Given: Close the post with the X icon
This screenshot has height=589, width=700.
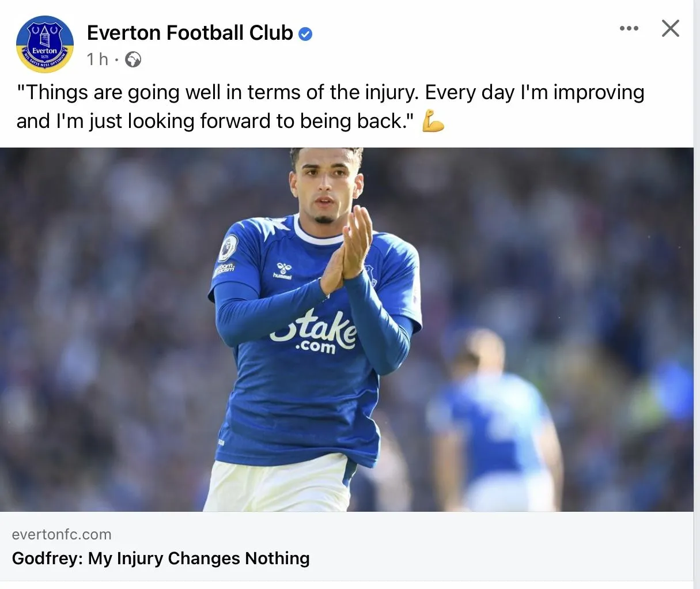Looking at the screenshot, I should (x=670, y=28).
